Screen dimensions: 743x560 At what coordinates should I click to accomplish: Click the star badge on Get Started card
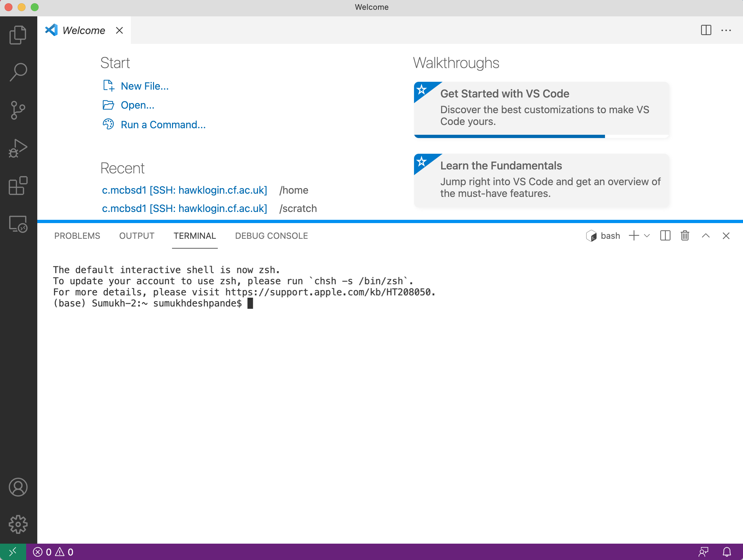pos(422,89)
